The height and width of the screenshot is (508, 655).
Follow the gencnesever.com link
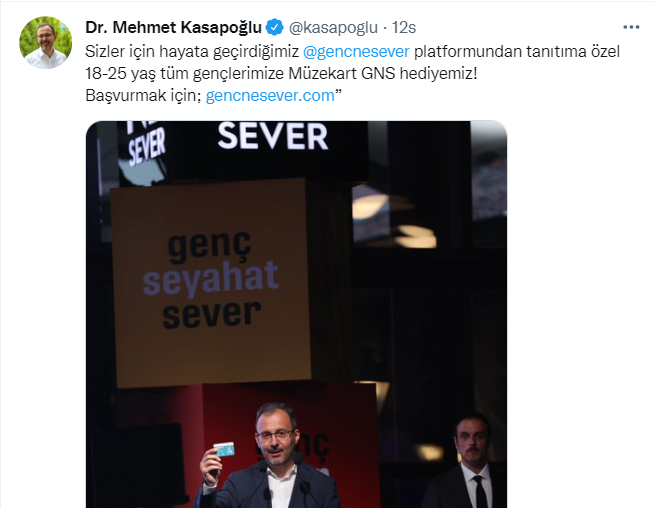tap(270, 96)
